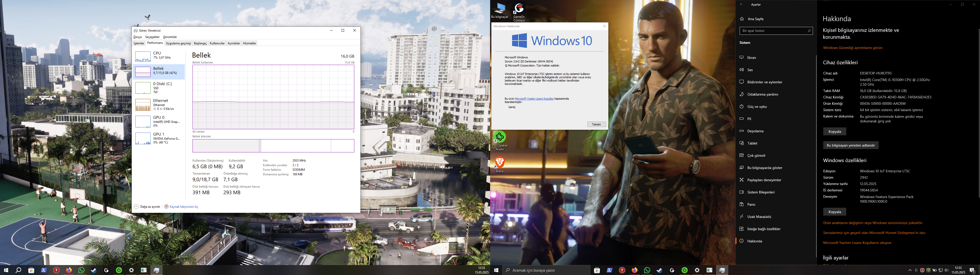
Task: Switch to the Kullanıcılar tab
Action: (x=217, y=43)
